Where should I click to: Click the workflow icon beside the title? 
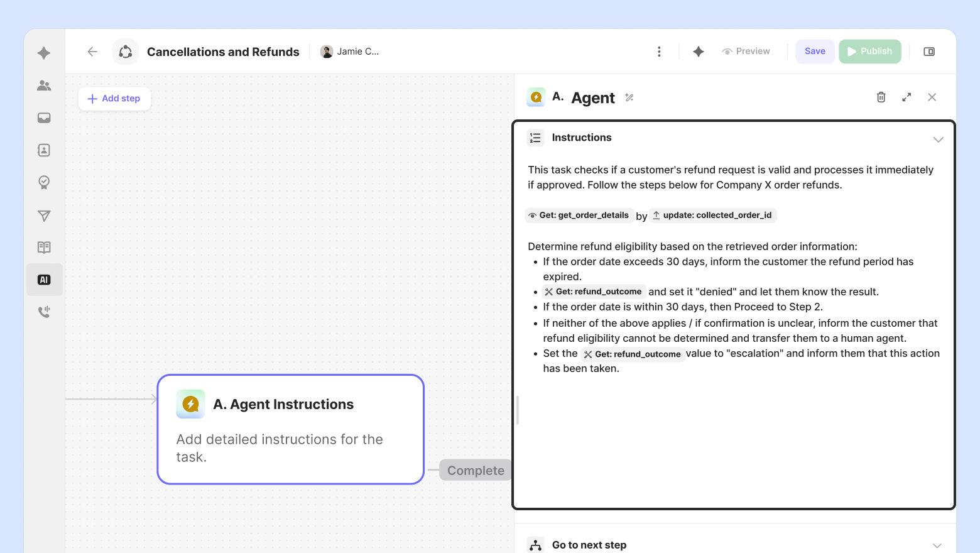(126, 52)
